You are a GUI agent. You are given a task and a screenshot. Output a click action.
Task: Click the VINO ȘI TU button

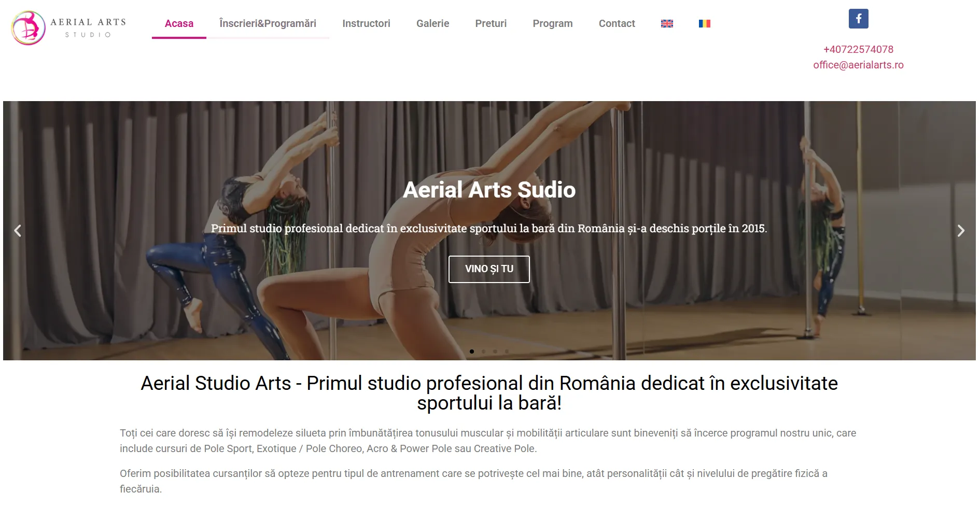(x=489, y=269)
